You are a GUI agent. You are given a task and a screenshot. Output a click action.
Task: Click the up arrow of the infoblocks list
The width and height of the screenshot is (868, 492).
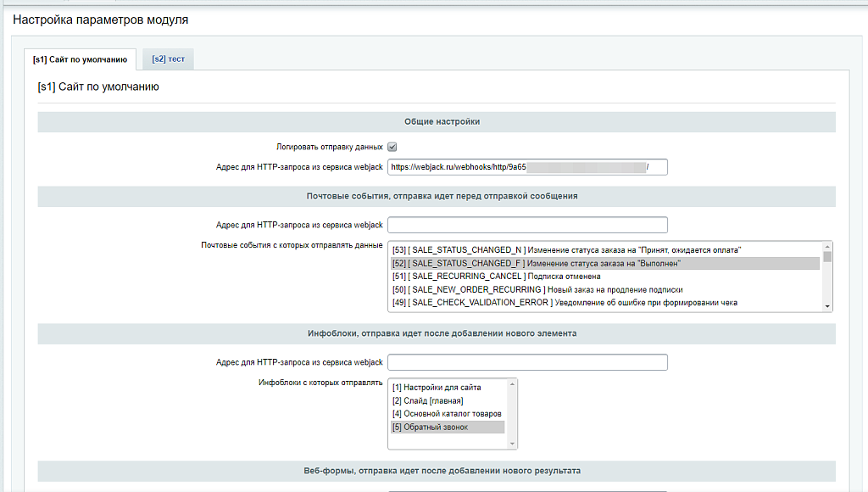click(511, 383)
